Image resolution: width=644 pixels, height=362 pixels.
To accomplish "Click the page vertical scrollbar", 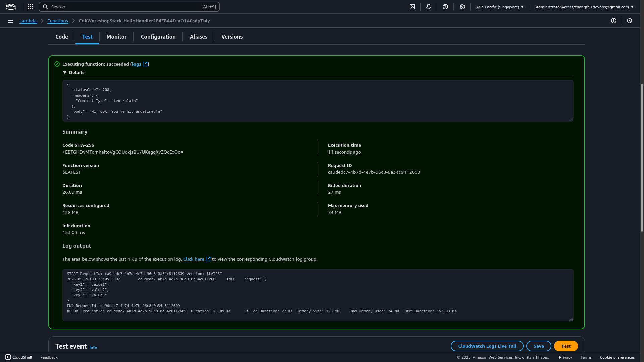I will 642,158.
